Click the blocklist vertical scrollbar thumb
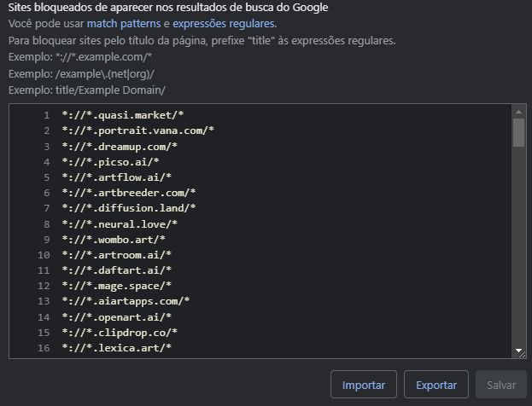Image resolution: width=532 pixels, height=406 pixels. 518,132
